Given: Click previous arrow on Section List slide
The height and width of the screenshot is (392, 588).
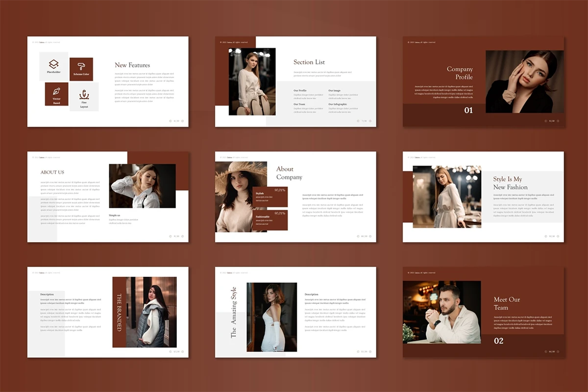Looking at the screenshot, I should click(x=358, y=121).
